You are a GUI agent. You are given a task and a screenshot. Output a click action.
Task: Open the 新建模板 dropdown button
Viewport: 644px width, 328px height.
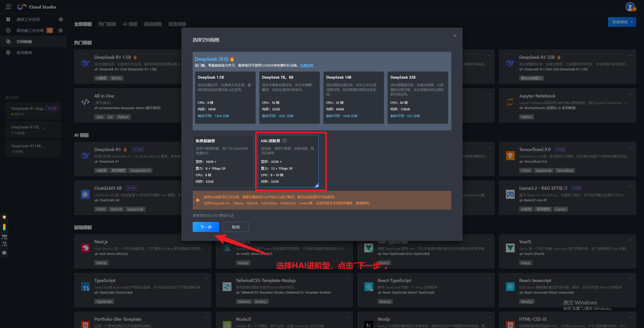click(x=622, y=22)
